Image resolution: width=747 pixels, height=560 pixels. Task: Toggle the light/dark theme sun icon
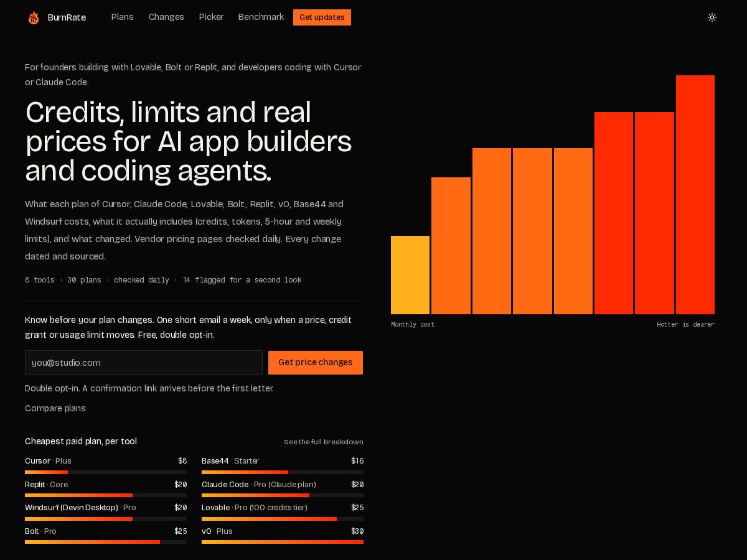(x=712, y=17)
